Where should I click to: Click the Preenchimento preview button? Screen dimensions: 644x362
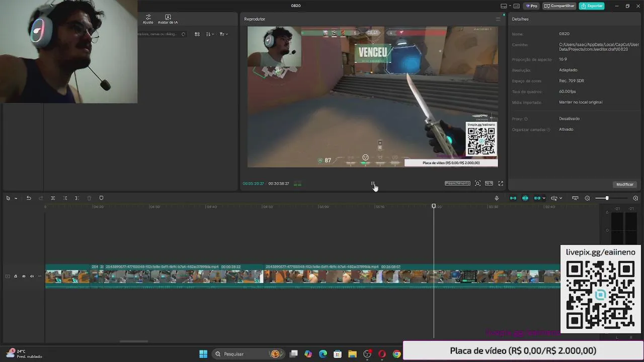click(x=457, y=184)
